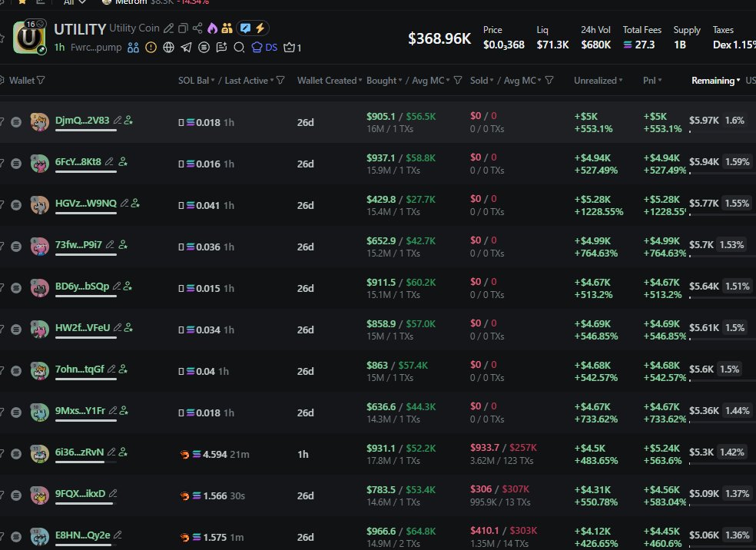Screen dimensions: 756x550
Task: Toggle the filter funnel beside Wallet column
Action: coord(41,81)
